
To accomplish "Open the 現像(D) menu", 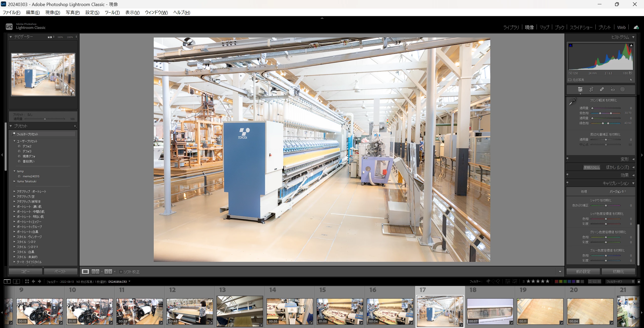I will [53, 12].
